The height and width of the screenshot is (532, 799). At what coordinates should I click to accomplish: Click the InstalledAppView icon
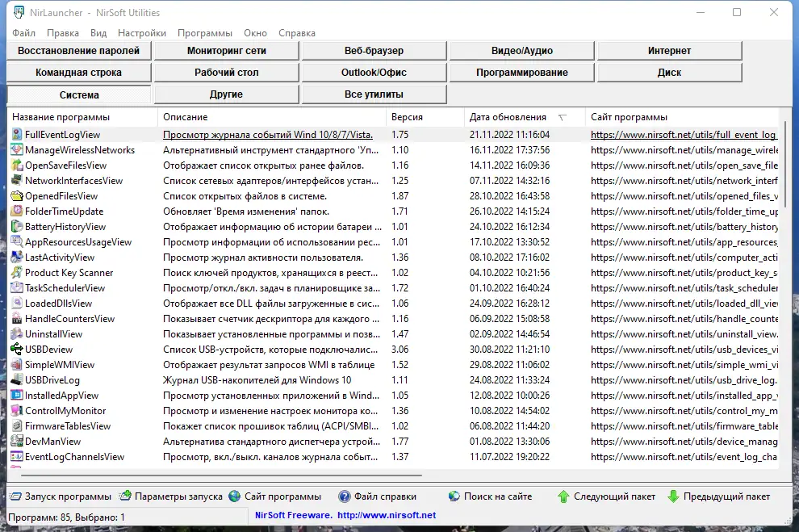[17, 395]
